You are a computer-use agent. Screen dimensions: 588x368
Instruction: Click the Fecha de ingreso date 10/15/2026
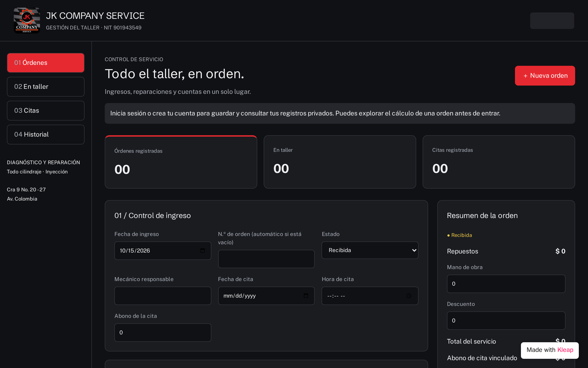tap(135, 251)
